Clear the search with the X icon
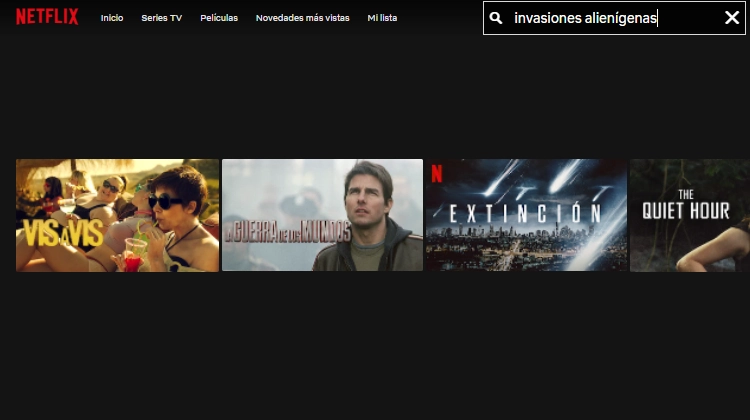This screenshot has height=420, width=750. click(x=732, y=18)
